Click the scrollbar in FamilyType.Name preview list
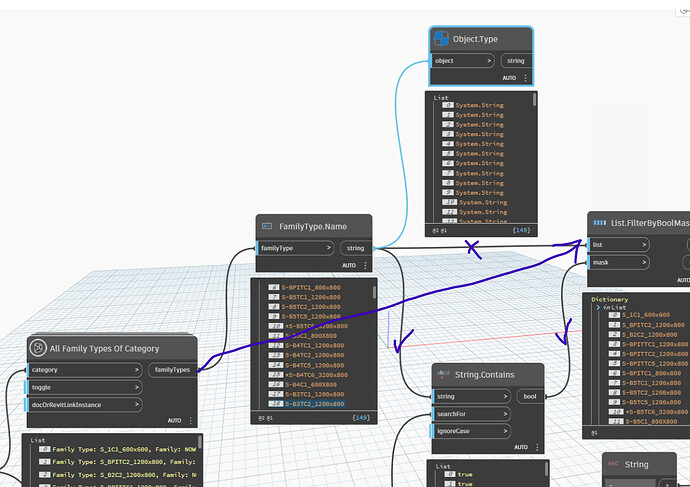 coord(375,292)
